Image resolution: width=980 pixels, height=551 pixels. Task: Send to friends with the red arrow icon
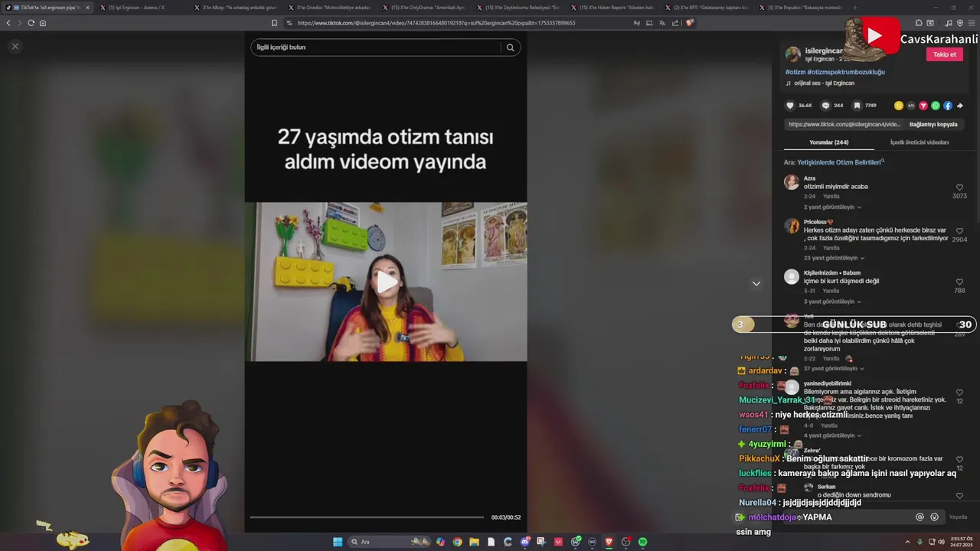(923, 106)
